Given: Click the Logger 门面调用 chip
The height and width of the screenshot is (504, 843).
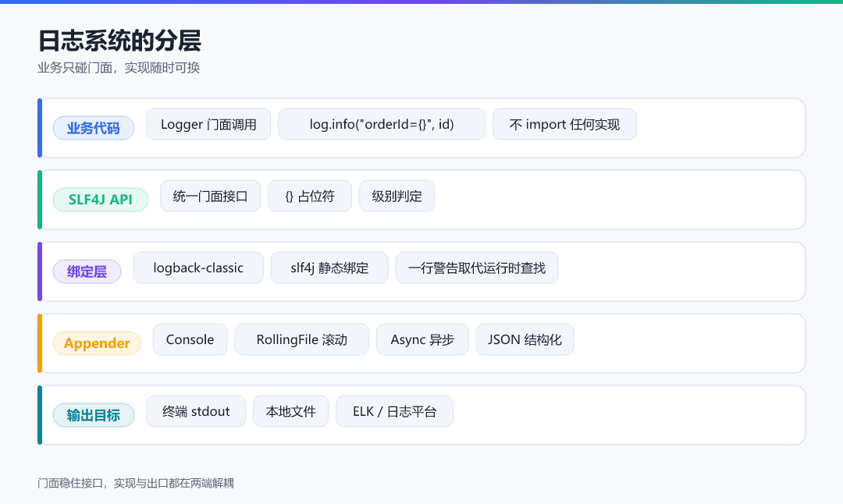Looking at the screenshot, I should click(208, 124).
